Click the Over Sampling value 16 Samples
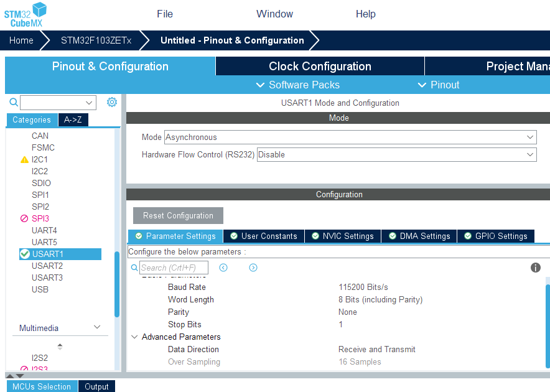The width and height of the screenshot is (550, 392). (360, 362)
